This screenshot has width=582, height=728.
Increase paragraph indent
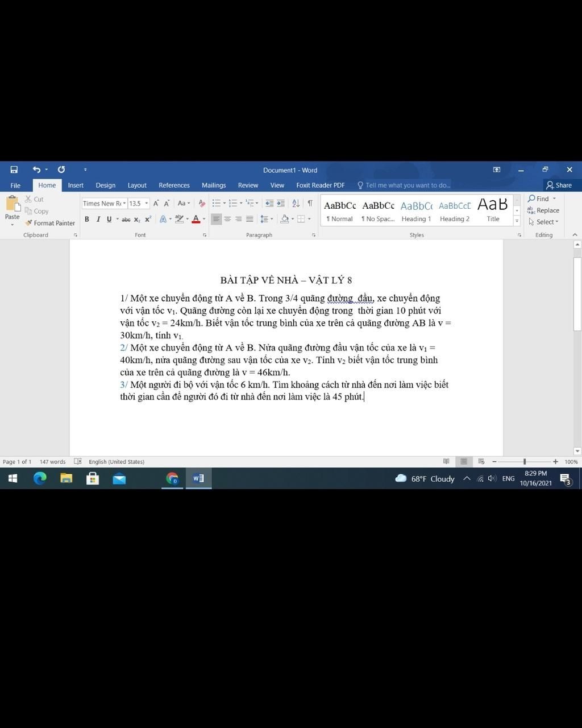click(281, 203)
